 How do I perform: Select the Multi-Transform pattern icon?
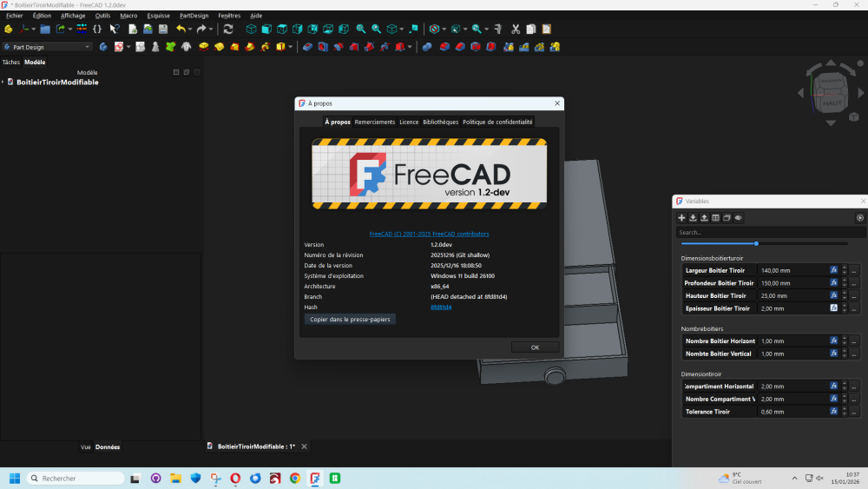coord(555,47)
